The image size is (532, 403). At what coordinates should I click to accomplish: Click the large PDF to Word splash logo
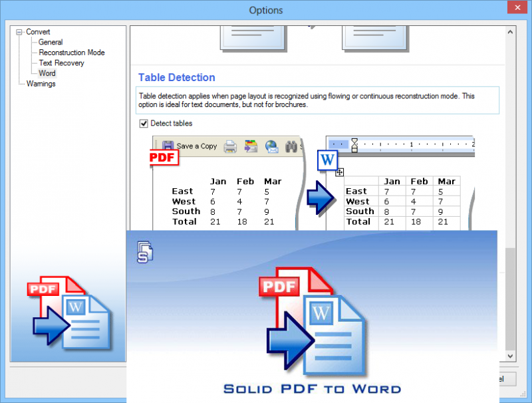(x=313, y=321)
